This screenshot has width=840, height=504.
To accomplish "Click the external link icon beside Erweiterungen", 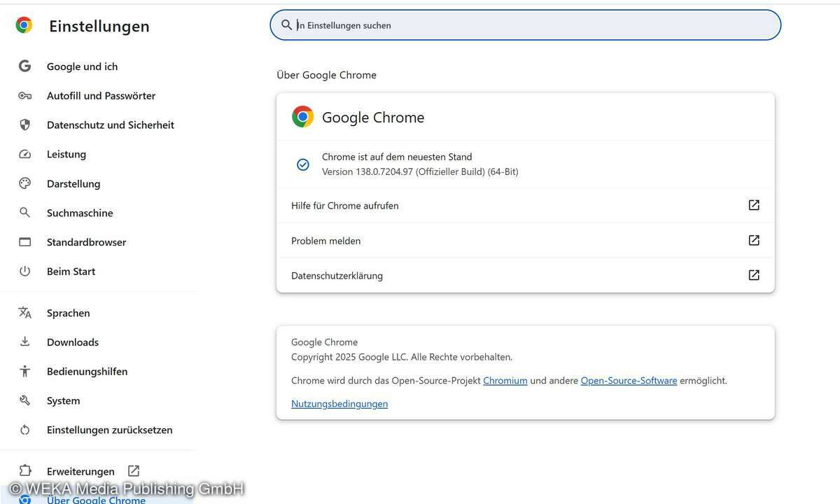I will click(134, 471).
